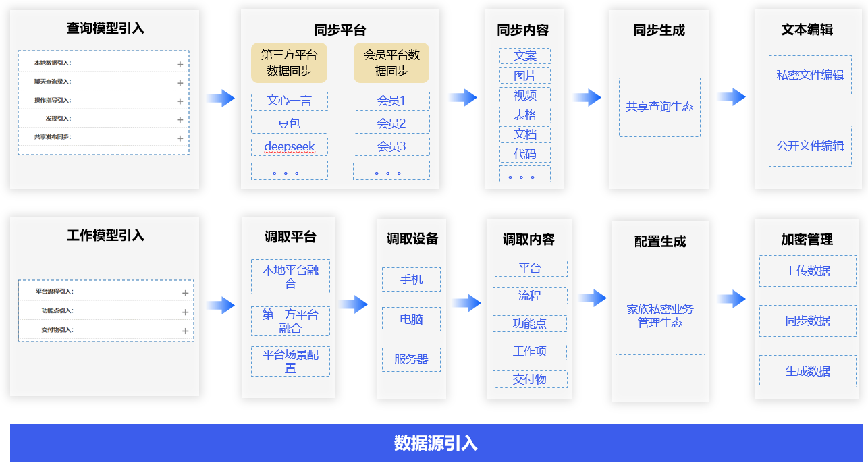This screenshot has height=469, width=868.
Task: Click the 上传数据 box
Action: point(807,271)
